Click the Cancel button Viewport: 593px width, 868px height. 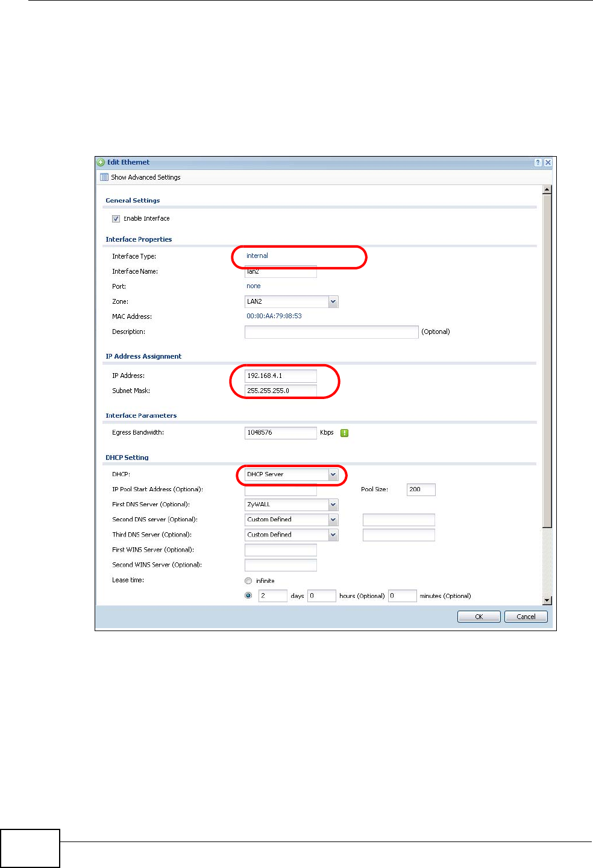(526, 617)
